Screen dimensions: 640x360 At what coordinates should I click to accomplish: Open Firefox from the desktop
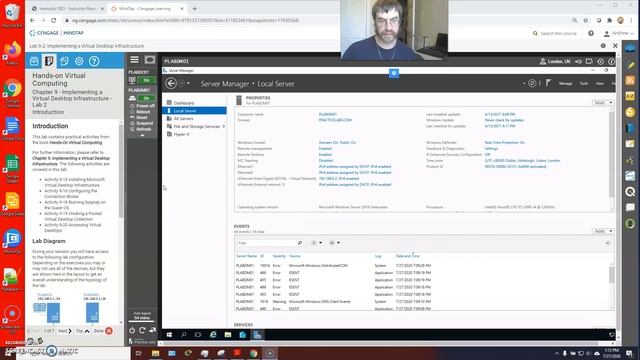[12, 53]
